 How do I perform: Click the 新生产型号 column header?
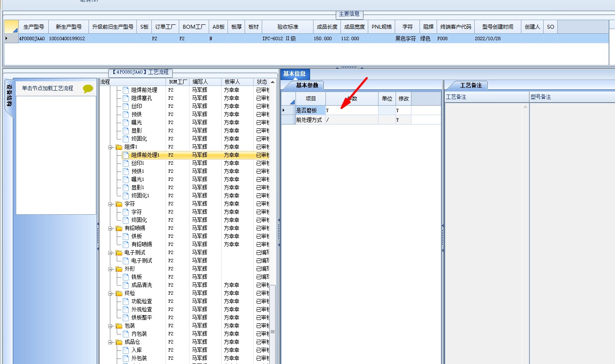pyautogui.click(x=68, y=27)
